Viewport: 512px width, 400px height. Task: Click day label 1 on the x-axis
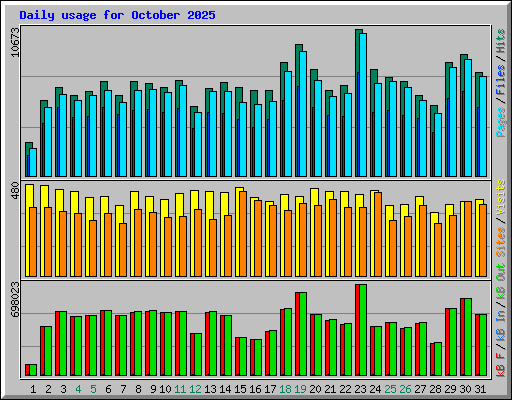coord(33,389)
